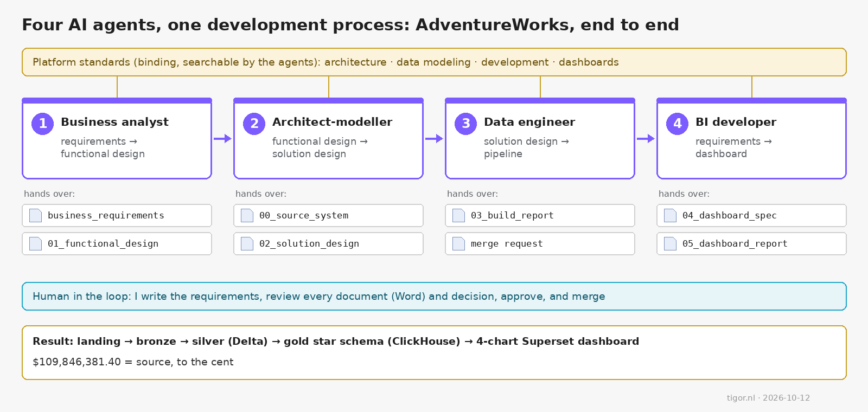Click the '00_source_system' file name

pos(304,215)
